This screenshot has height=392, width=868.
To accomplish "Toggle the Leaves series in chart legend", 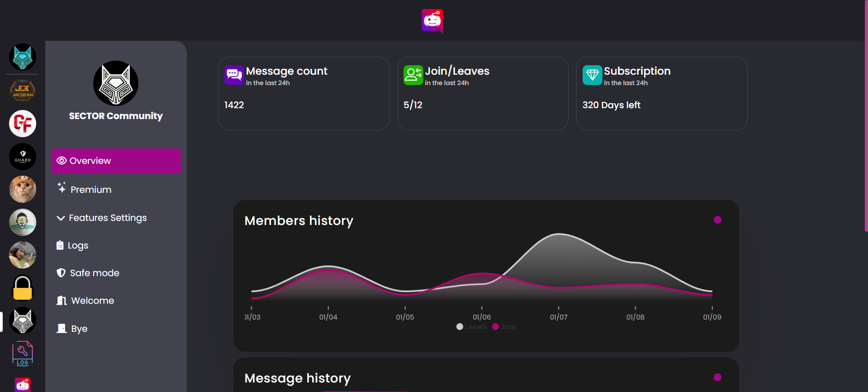I will pos(471,327).
